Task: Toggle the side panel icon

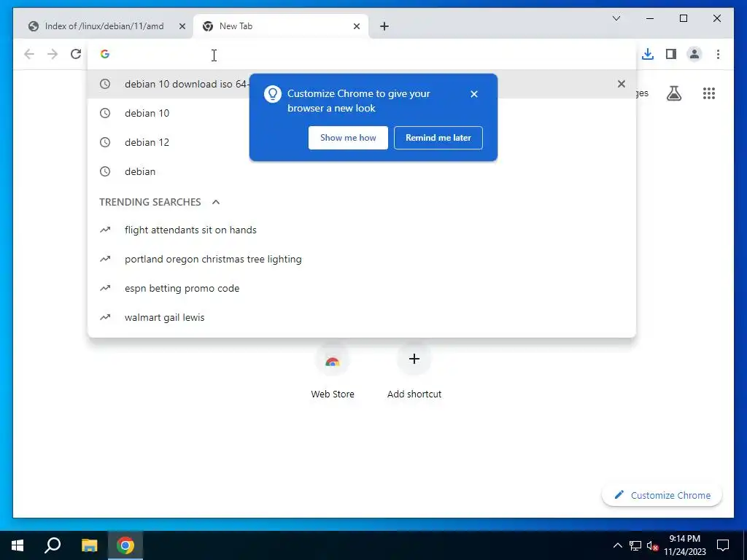Action: pos(671,54)
